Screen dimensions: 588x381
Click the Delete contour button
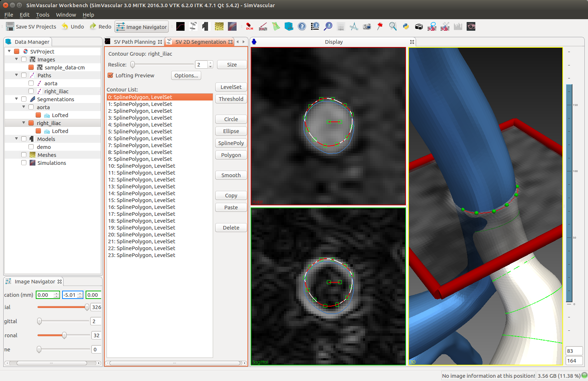231,228
